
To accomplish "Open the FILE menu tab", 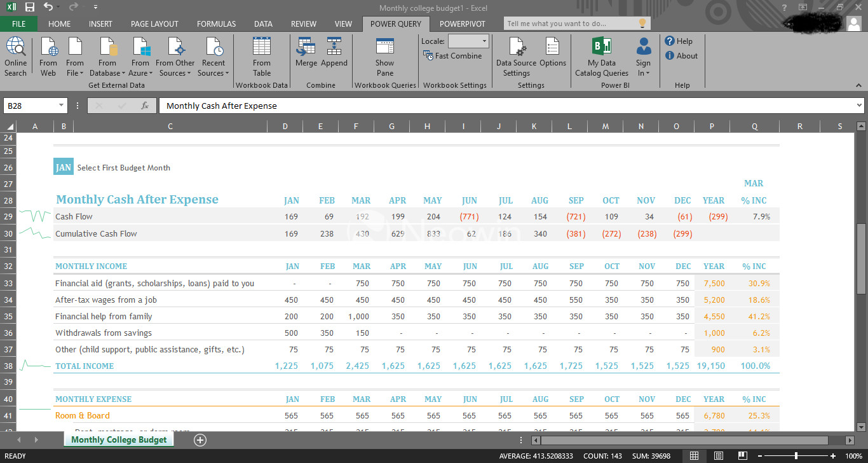I will tap(18, 24).
